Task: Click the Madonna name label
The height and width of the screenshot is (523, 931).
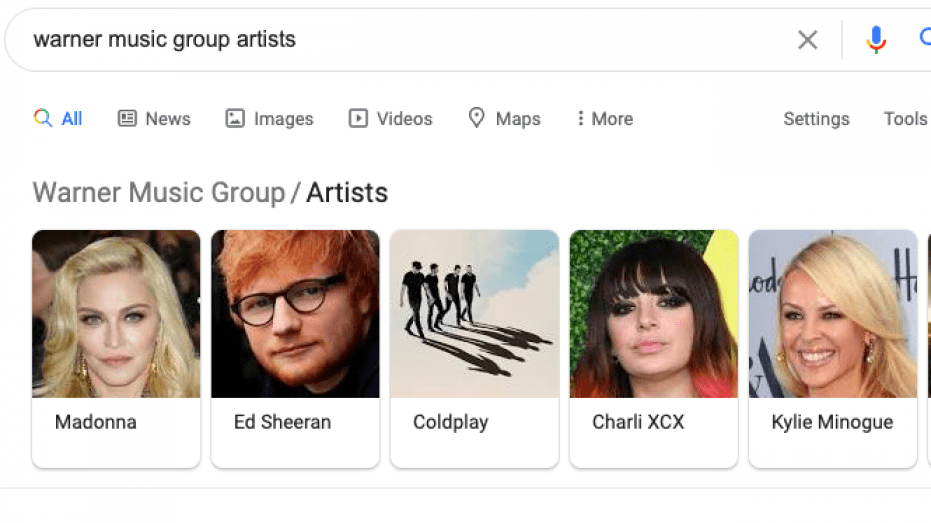Action: (x=95, y=422)
